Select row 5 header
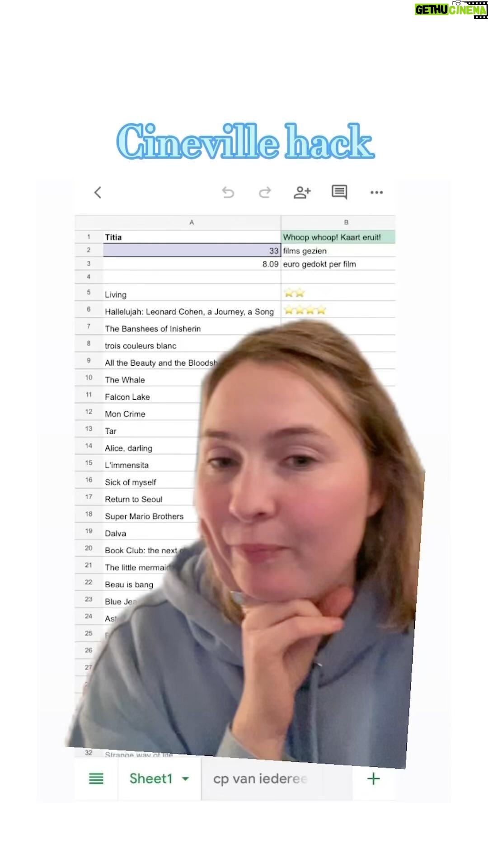Screen dimensions: 488x868 point(89,292)
